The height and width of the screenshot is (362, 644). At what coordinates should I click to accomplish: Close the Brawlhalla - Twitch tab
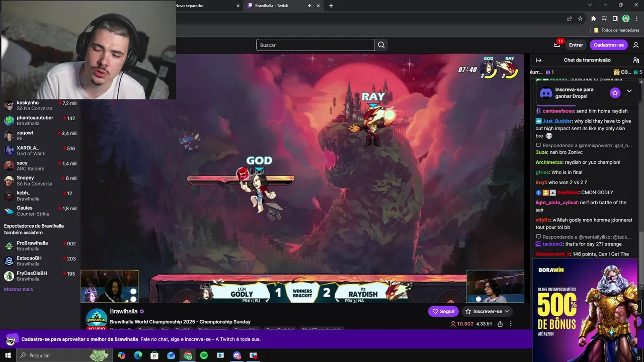[x=318, y=6]
